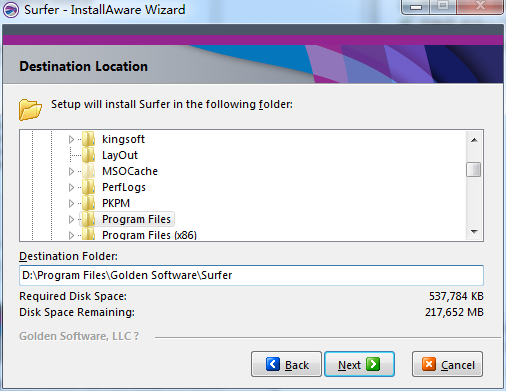Image resolution: width=506 pixels, height=391 pixels.
Task: Go to the next installation step
Action: click(x=359, y=364)
